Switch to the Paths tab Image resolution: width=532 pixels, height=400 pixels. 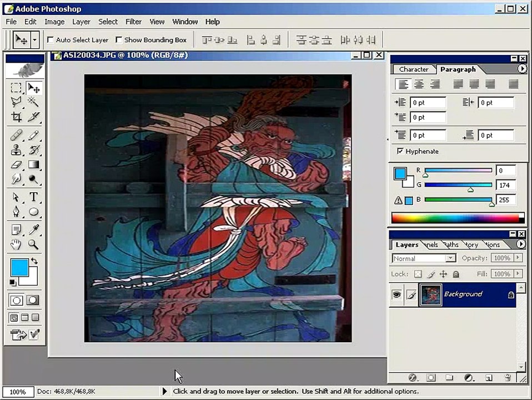(x=451, y=244)
